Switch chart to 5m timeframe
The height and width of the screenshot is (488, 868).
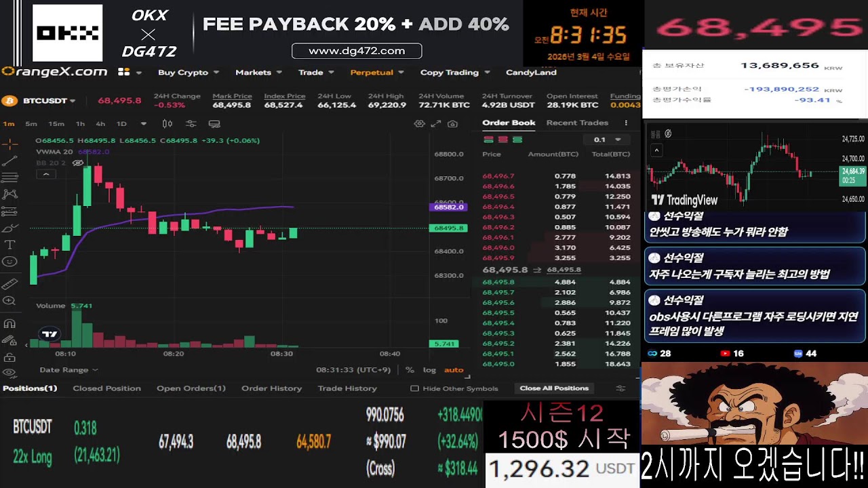31,123
